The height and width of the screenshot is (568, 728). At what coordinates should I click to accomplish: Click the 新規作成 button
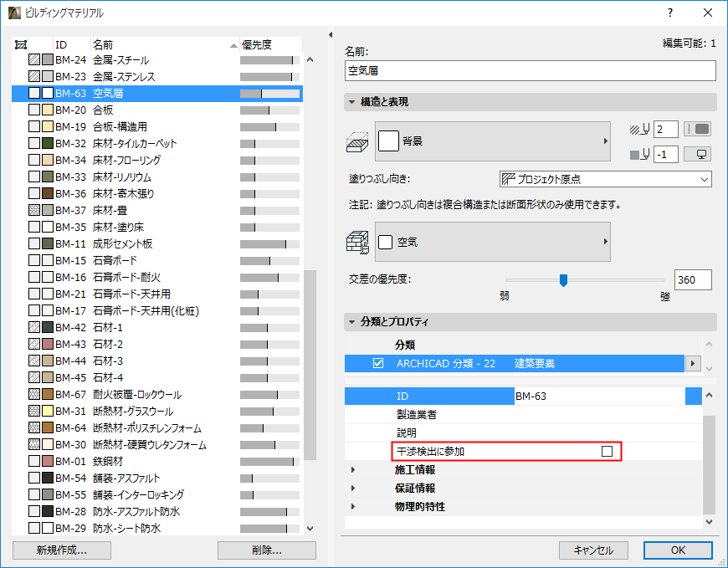tap(61, 550)
